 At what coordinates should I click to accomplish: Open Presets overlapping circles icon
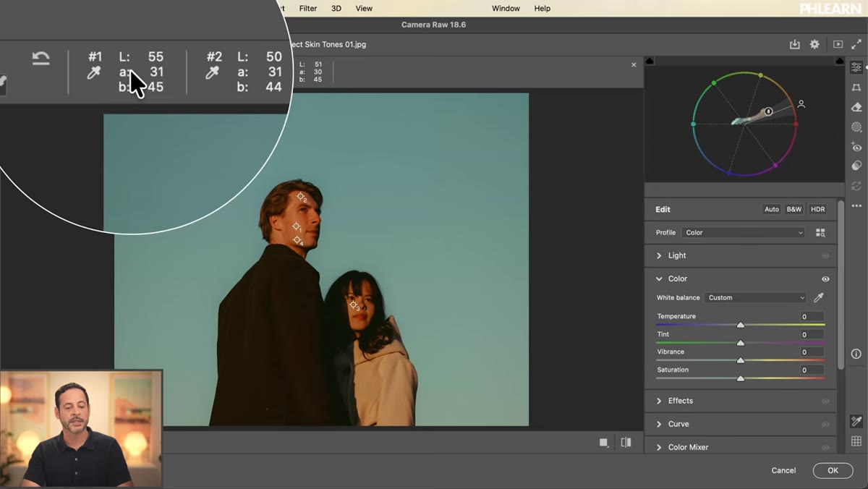856,166
